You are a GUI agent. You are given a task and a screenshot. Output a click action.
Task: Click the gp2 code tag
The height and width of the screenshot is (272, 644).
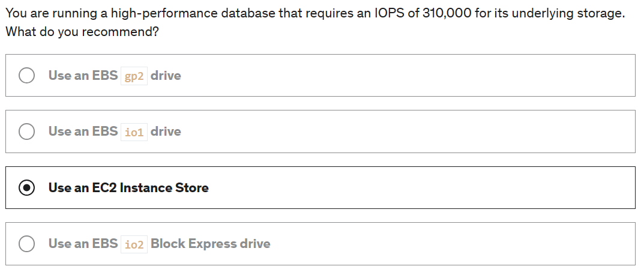point(134,76)
